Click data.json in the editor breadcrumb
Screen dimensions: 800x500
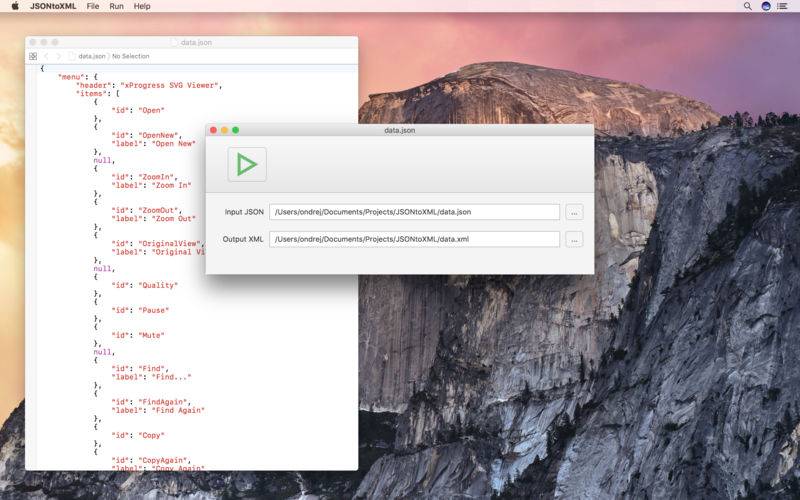[92, 56]
